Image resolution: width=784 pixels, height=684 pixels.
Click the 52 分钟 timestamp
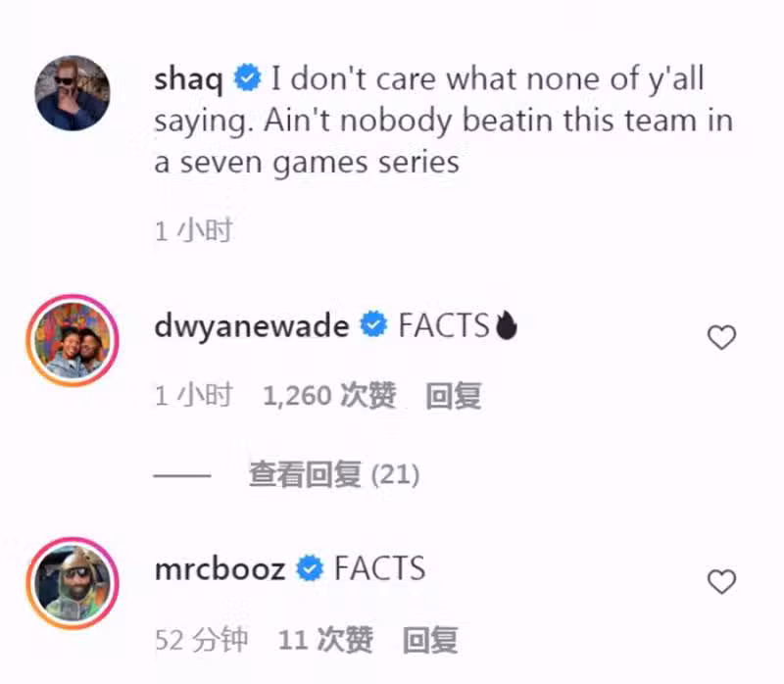(202, 640)
